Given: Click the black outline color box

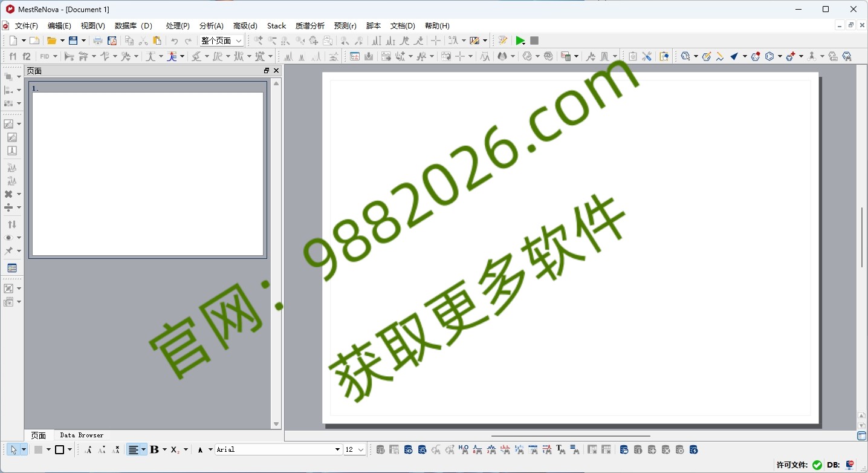Looking at the screenshot, I should 60,449.
